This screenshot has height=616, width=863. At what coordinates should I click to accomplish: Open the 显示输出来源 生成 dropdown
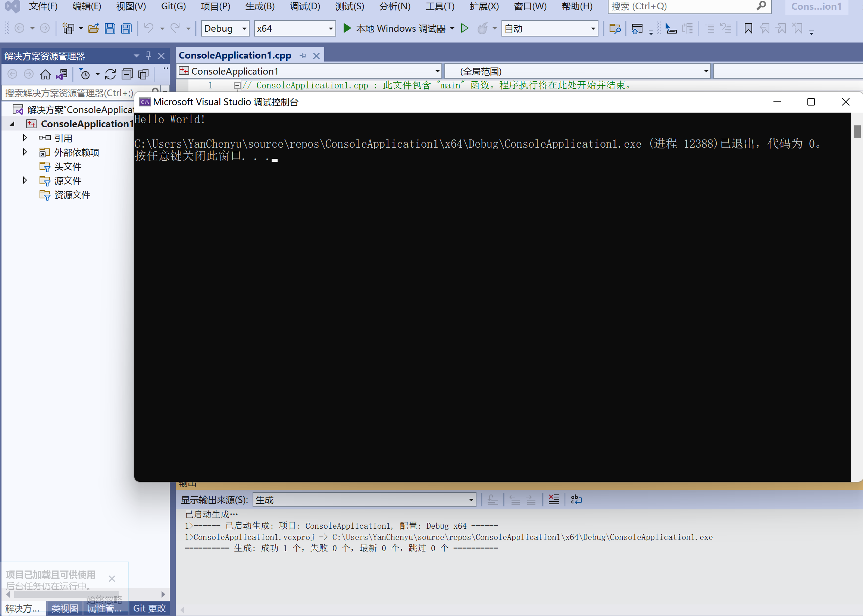[x=364, y=500]
